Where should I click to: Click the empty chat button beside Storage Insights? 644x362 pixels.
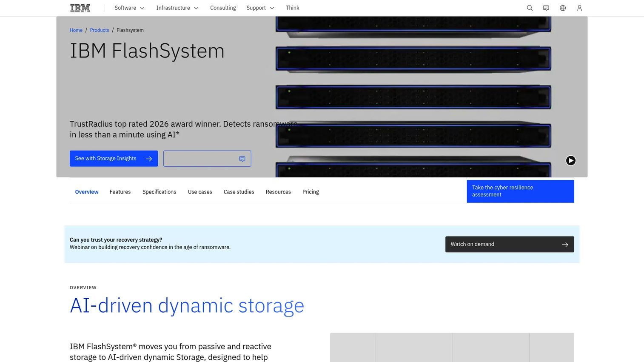pos(207,159)
